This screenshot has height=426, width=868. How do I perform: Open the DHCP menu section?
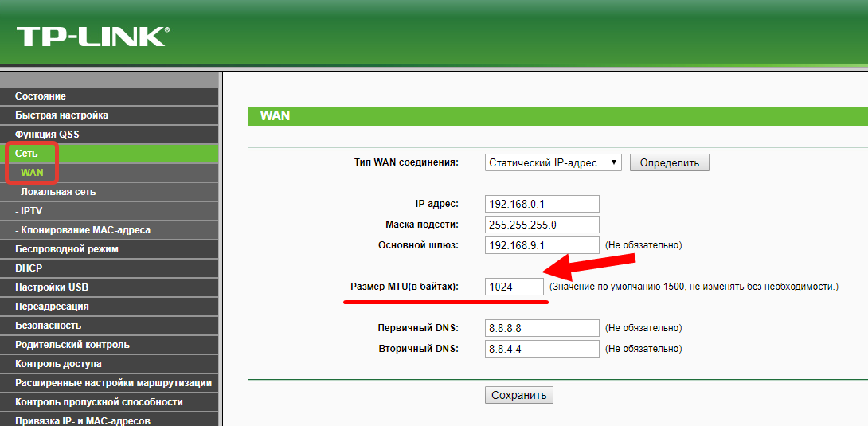click(x=29, y=268)
